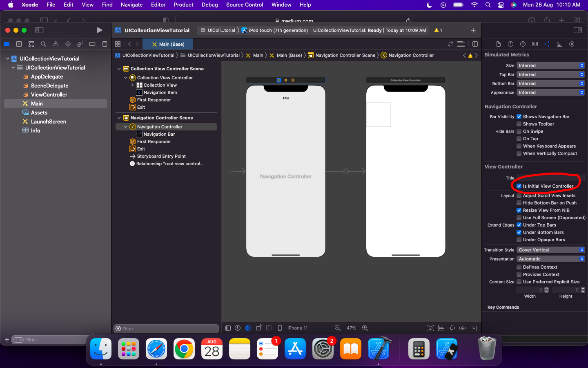Zoom in on the storyboard canvas
This screenshot has width=588, height=368.
365,328
